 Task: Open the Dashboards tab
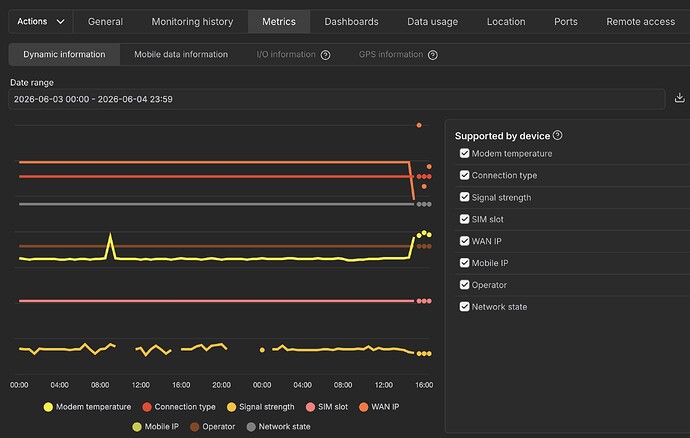[x=351, y=22]
